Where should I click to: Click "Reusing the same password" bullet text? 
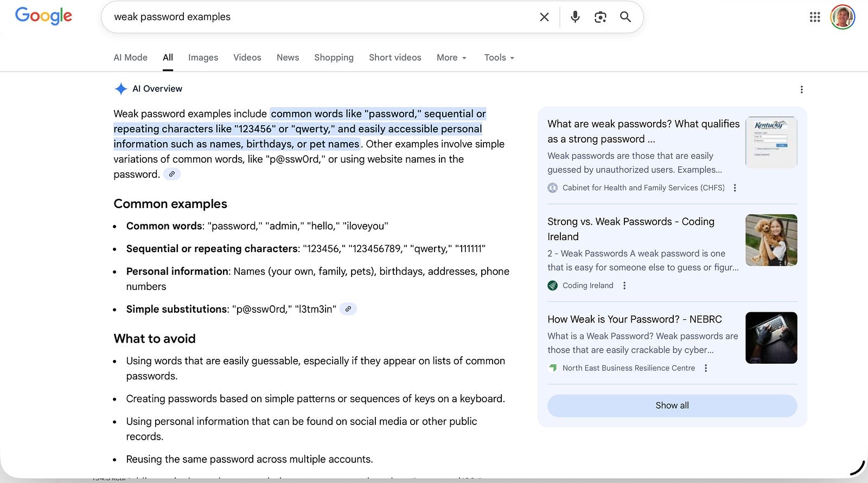(x=250, y=459)
